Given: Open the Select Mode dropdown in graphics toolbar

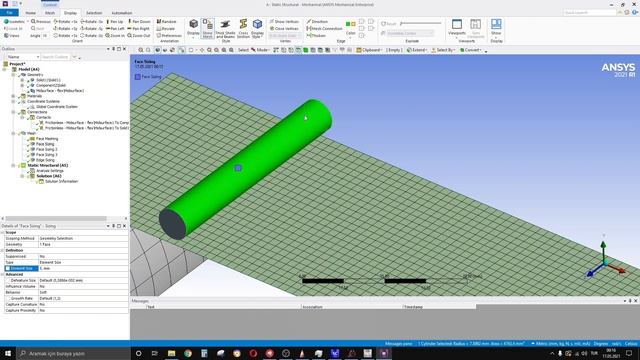Looking at the screenshot, I should [x=260, y=50].
